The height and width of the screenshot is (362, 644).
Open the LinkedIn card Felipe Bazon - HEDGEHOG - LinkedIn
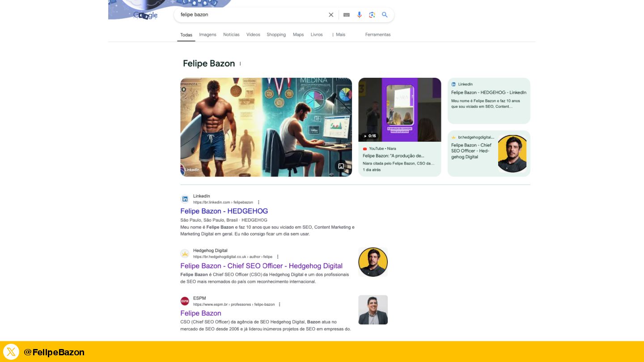pyautogui.click(x=489, y=101)
